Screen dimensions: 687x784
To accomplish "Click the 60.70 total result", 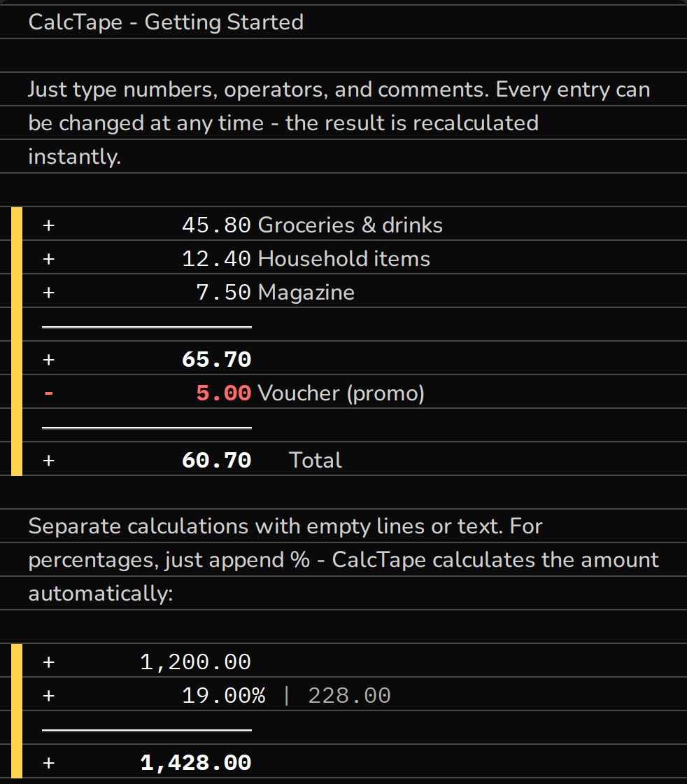I will pos(216,461).
